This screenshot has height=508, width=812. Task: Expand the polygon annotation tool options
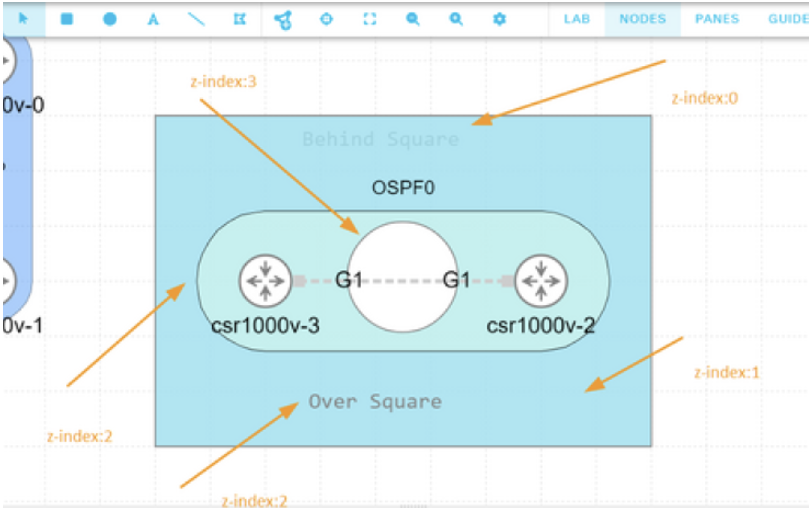[240, 19]
